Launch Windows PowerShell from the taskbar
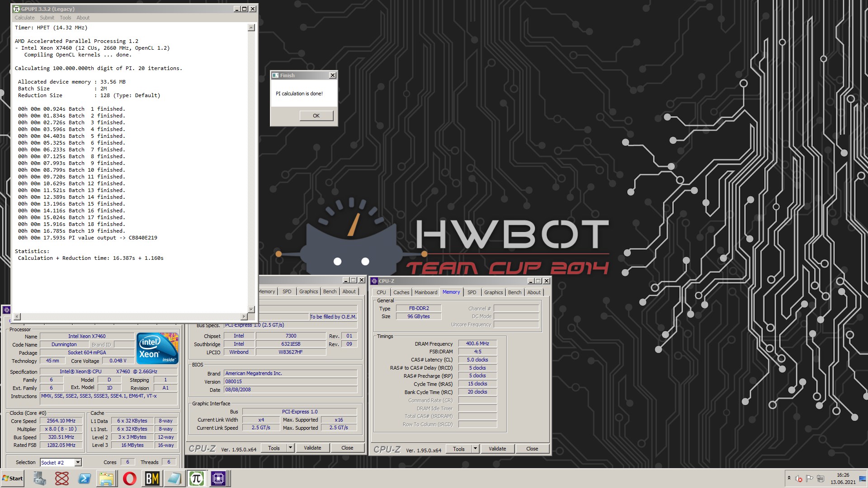The height and width of the screenshot is (488, 868). tap(84, 479)
